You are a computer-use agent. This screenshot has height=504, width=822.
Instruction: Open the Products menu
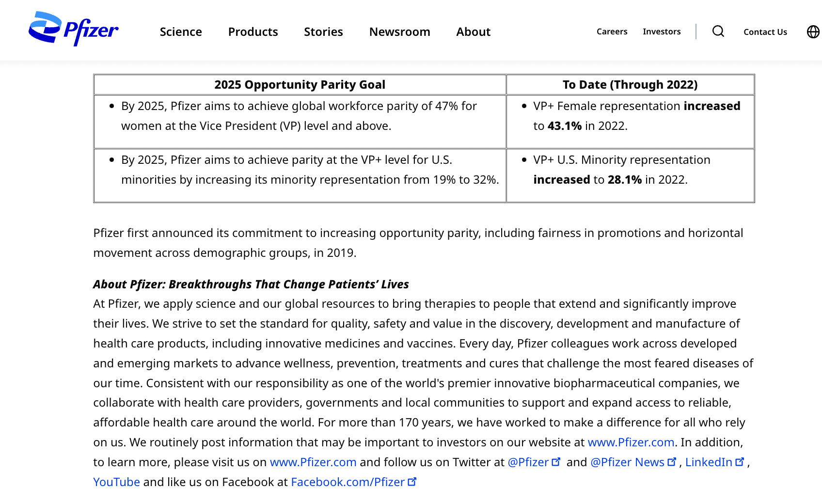pos(253,31)
